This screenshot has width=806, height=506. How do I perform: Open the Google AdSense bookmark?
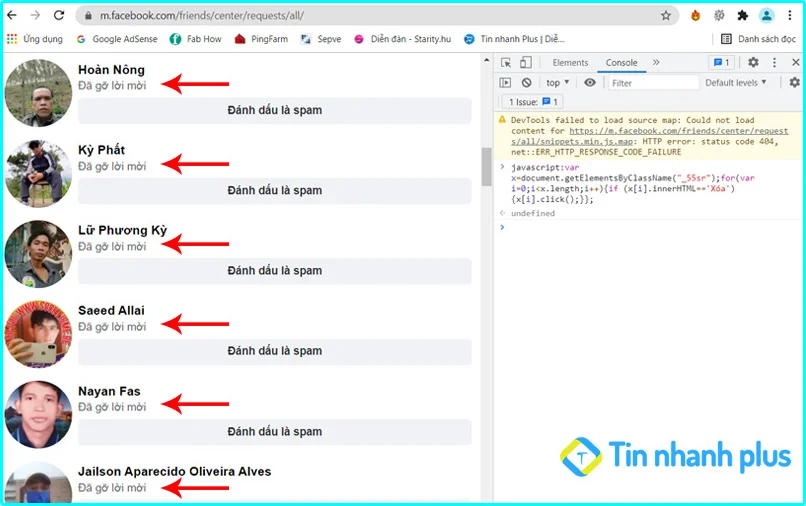117,39
